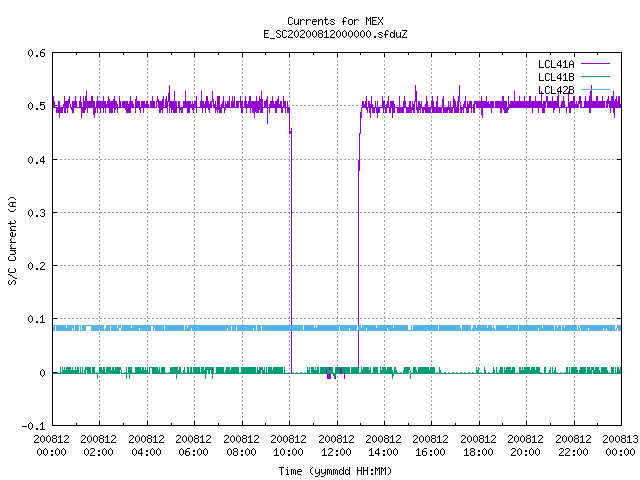The image size is (640, 480).
Task: Click the x-axis tick '200812 08:00'
Action: (x=242, y=445)
